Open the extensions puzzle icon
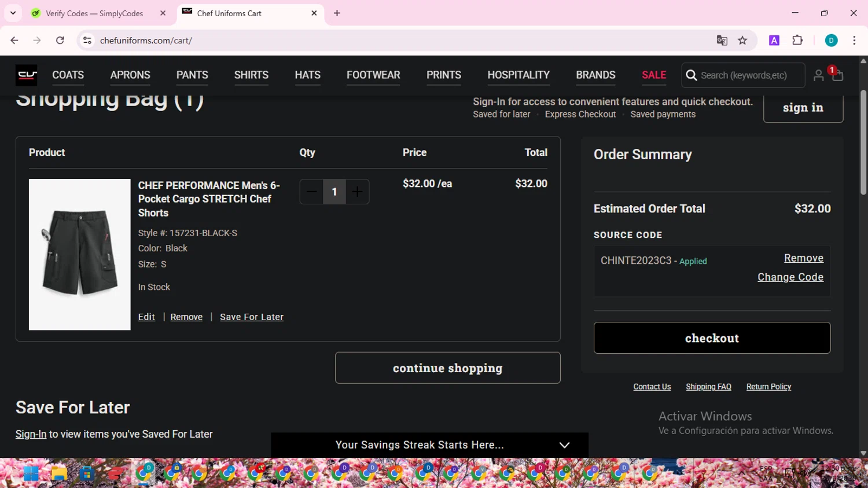 coord(797,41)
